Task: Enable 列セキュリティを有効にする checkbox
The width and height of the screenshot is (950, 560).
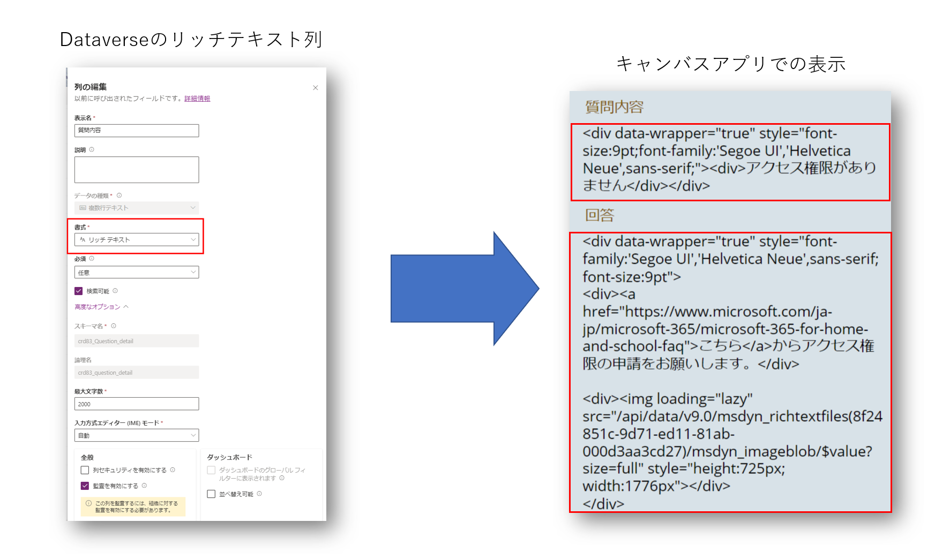Action: point(85,471)
